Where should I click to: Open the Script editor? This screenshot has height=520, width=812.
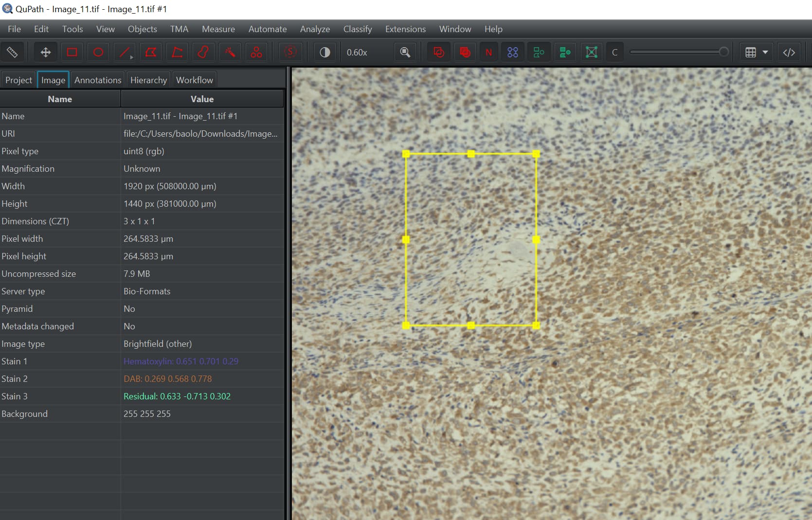(x=789, y=52)
